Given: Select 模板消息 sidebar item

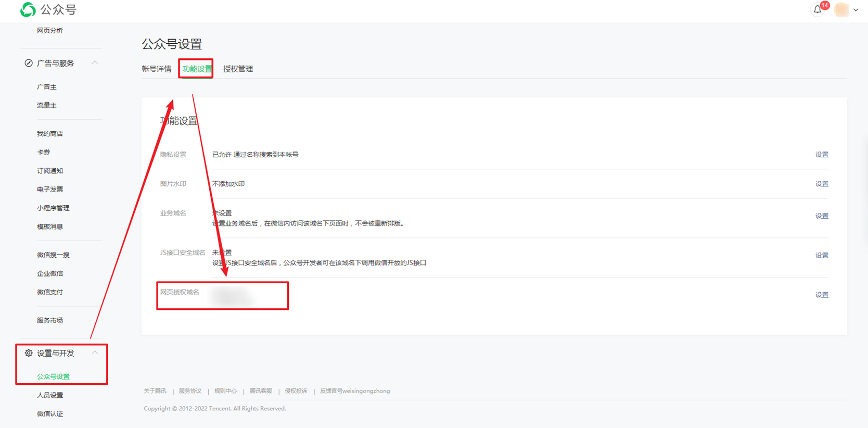Looking at the screenshot, I should (50, 226).
